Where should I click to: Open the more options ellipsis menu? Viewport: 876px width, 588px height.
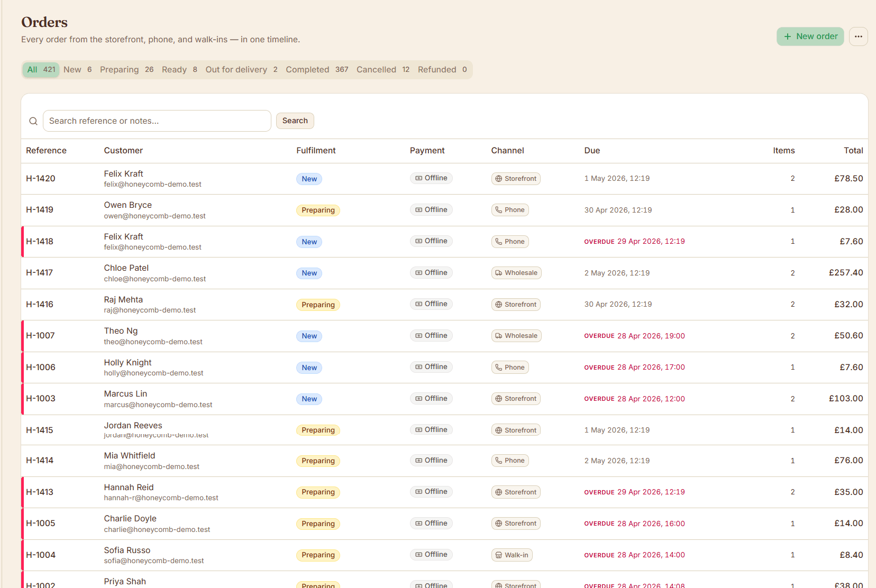click(x=858, y=36)
